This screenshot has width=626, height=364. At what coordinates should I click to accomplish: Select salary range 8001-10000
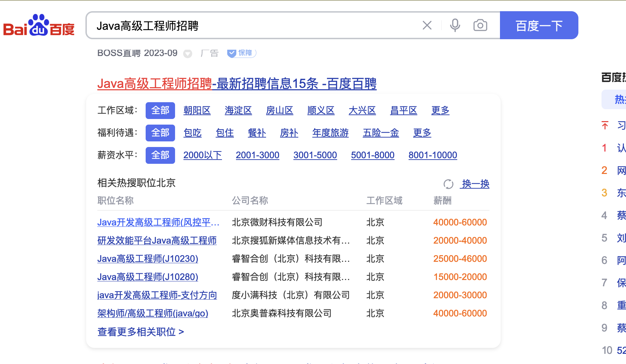(x=432, y=155)
